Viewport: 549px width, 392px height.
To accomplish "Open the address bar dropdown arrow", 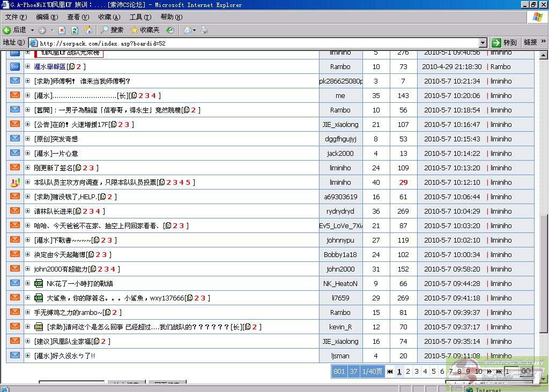I will coord(483,43).
